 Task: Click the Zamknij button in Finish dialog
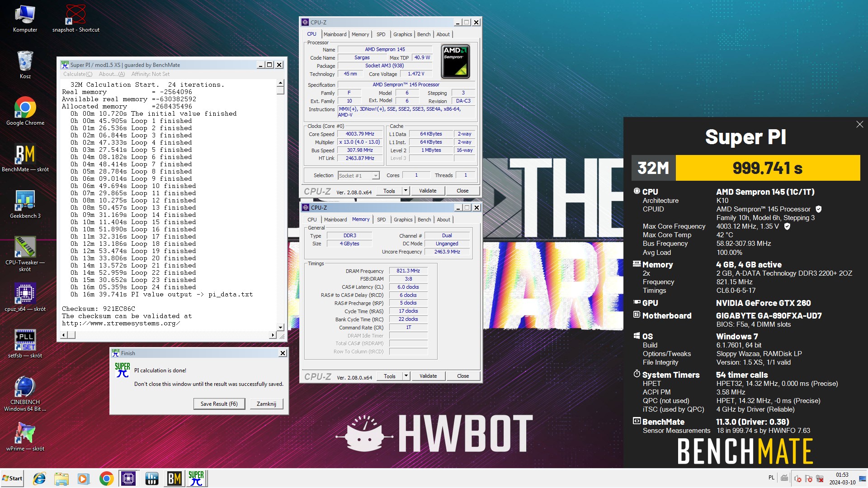click(x=267, y=404)
